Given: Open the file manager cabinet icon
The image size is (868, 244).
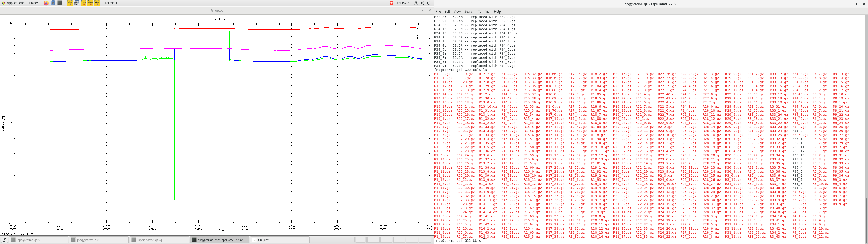Looking at the screenshot, I should 53,3.
